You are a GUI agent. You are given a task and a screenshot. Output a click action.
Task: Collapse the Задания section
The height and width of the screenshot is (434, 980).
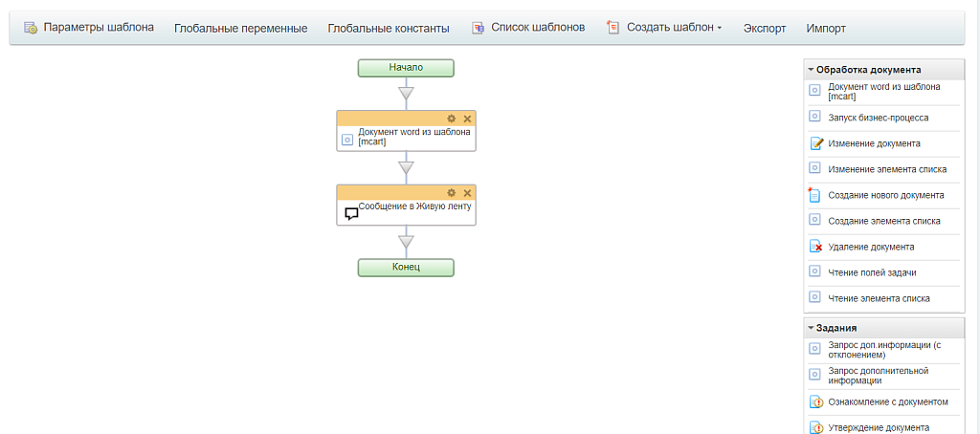[811, 328]
